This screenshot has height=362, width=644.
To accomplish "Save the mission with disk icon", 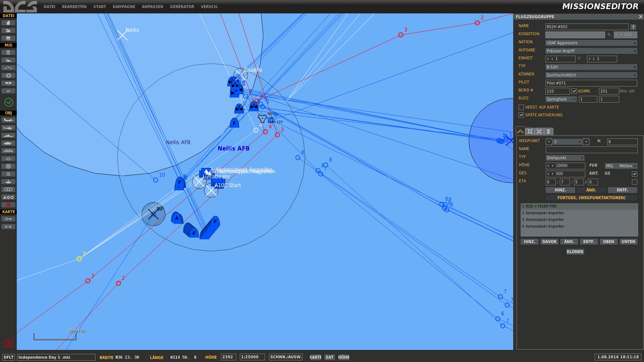I will click(8, 38).
